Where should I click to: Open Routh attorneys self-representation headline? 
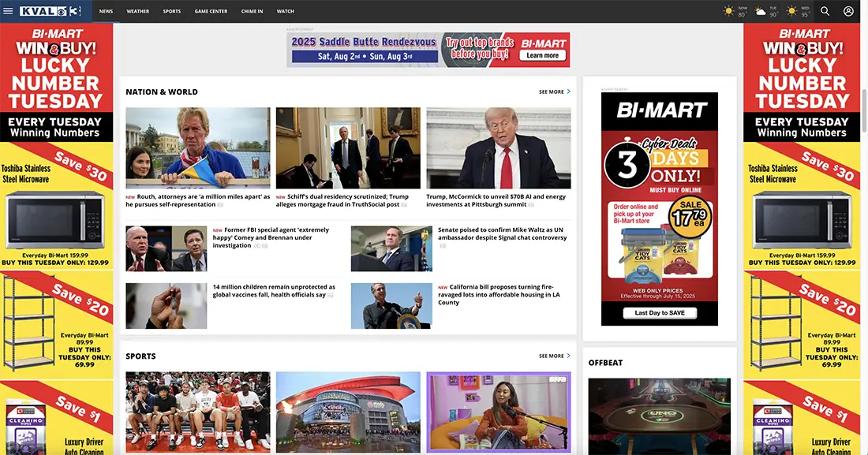click(x=198, y=200)
